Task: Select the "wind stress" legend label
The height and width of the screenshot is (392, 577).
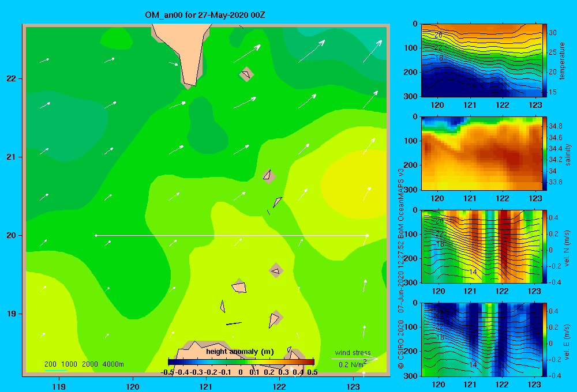Action: click(353, 352)
